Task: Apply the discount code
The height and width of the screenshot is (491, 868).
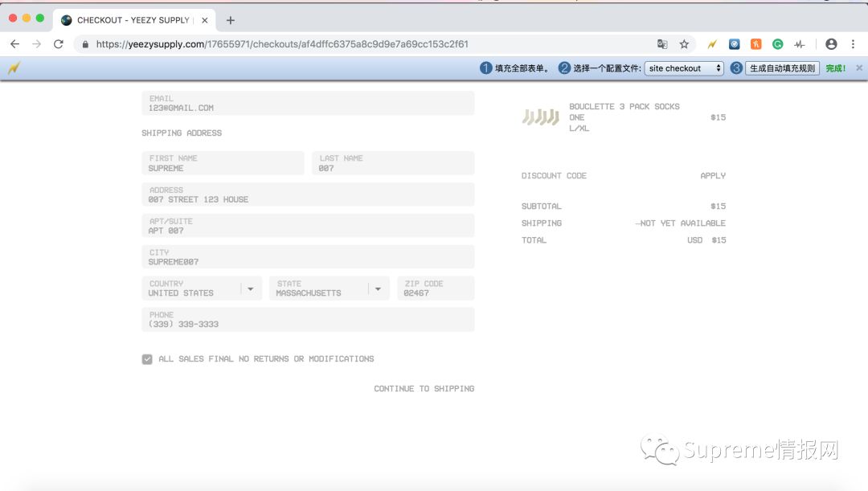Action: [712, 175]
